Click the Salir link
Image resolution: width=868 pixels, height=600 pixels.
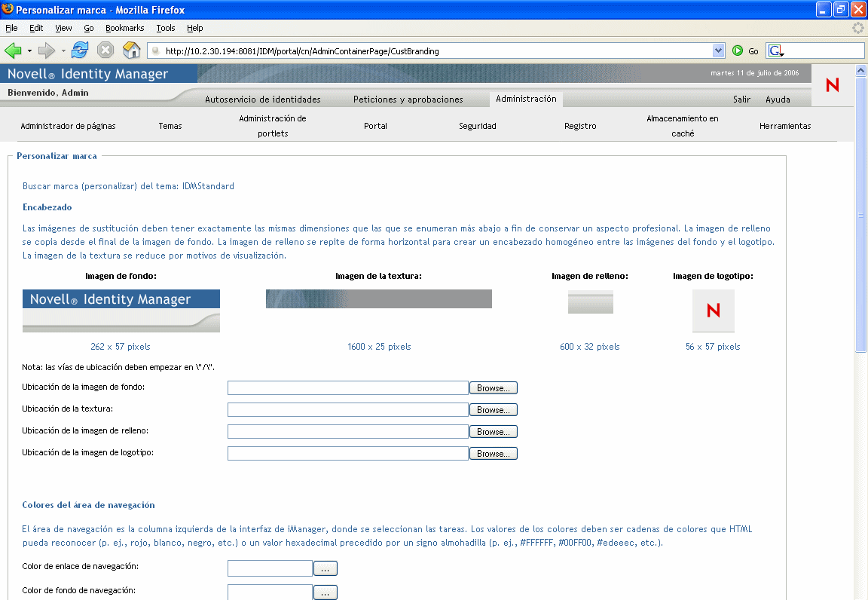(x=741, y=99)
